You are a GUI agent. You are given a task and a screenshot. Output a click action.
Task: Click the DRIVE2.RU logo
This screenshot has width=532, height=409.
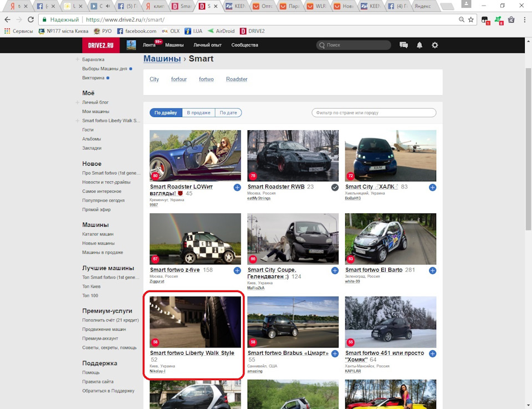tap(101, 45)
